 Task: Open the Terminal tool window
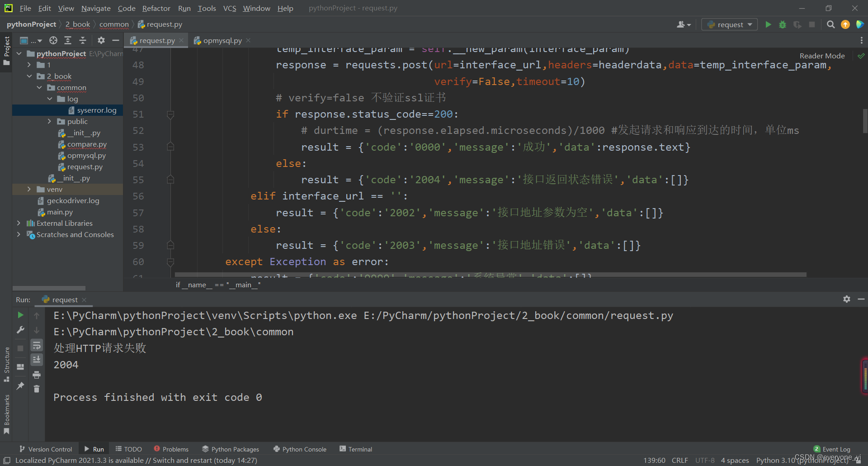click(x=356, y=449)
